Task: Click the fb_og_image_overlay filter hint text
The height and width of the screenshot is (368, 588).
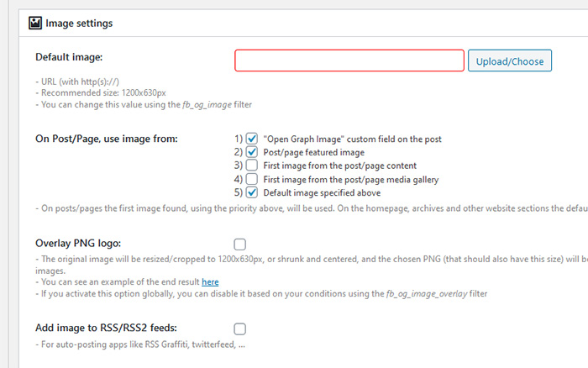Action: [261, 294]
